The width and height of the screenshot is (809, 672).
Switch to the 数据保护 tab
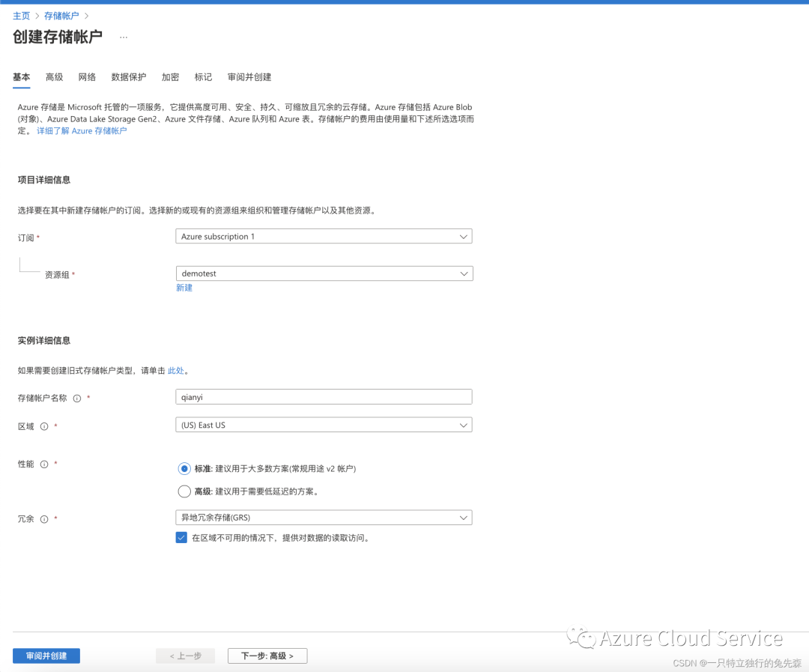point(129,77)
